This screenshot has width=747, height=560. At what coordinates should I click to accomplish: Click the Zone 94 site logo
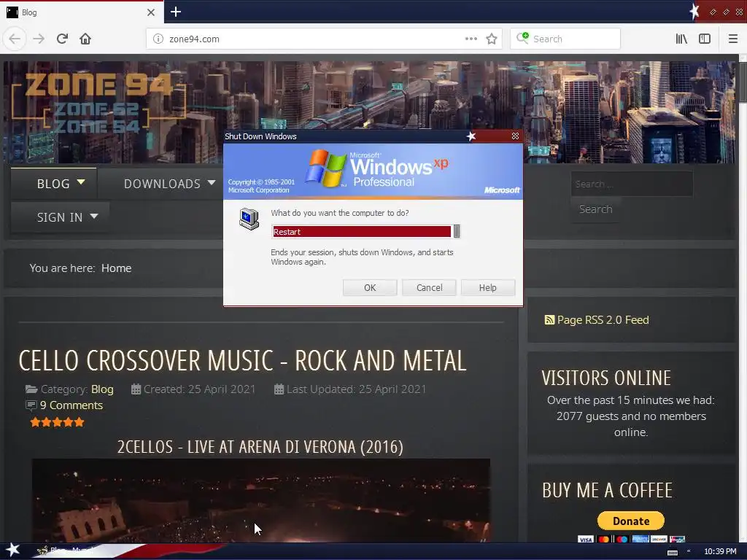98,102
